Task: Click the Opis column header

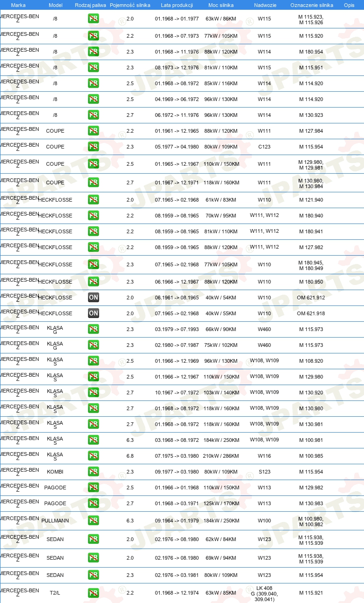Action: click(349, 5)
